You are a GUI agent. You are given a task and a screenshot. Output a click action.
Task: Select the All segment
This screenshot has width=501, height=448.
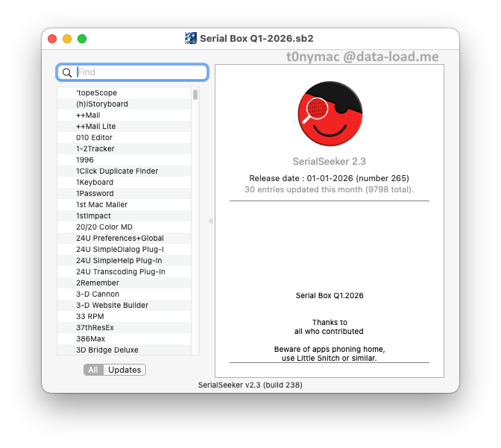93,370
